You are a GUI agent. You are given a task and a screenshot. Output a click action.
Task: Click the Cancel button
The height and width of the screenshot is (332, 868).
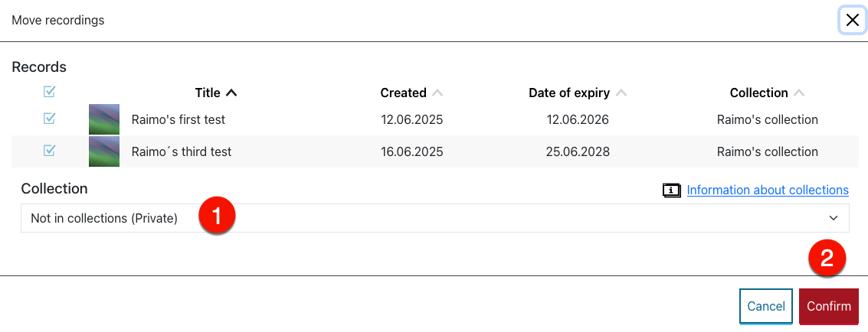[765, 306]
